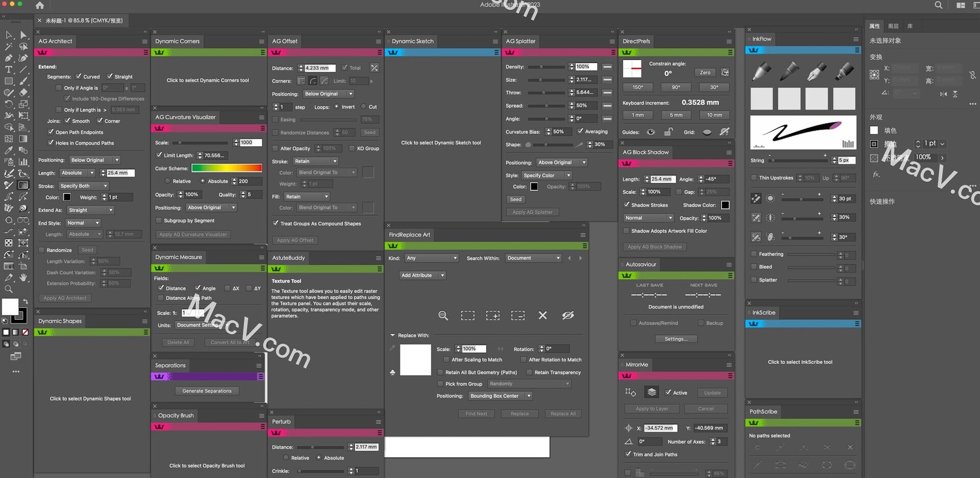This screenshot has width=980, height=478.
Task: Select the Magic Wand tool
Action: [9, 46]
